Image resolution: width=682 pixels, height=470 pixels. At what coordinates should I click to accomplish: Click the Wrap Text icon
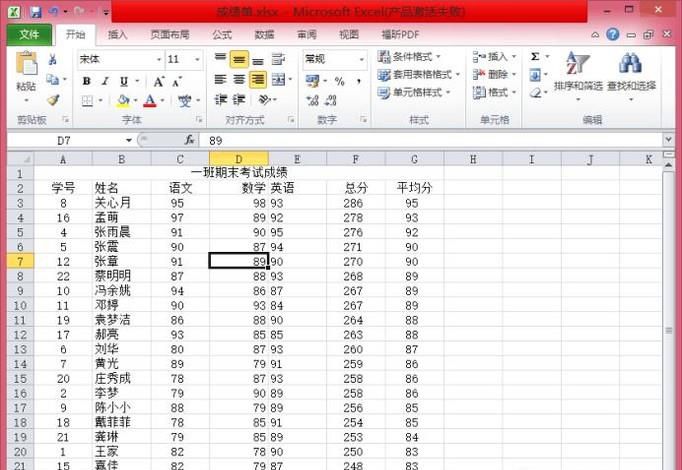(278, 59)
